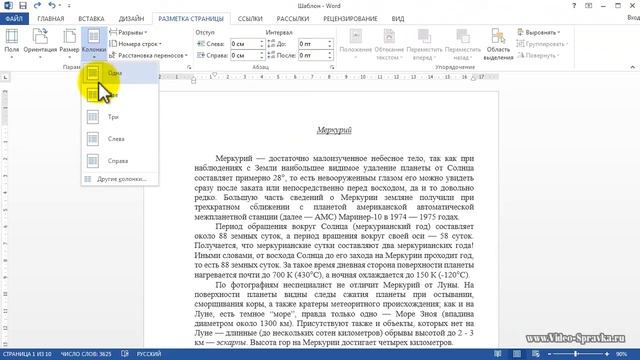The image size is (640, 360).
Task: Click the Справа indent input field
Action: 244,55
